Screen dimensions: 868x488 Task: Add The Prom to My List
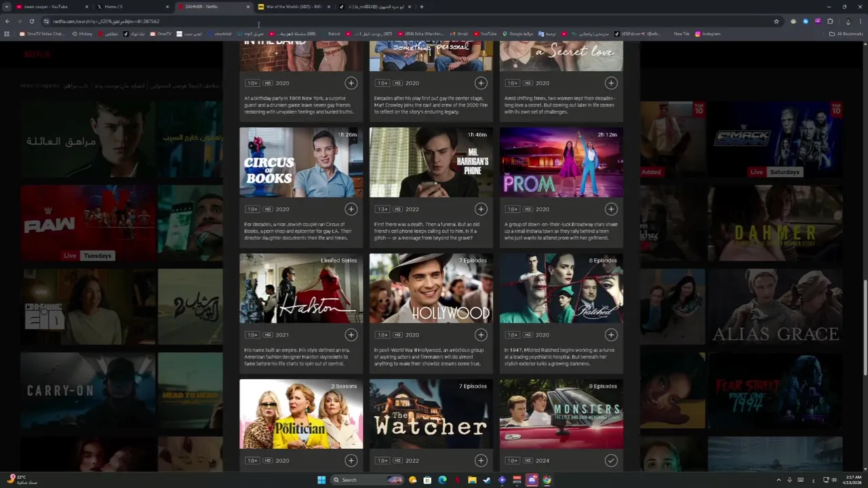click(611, 209)
